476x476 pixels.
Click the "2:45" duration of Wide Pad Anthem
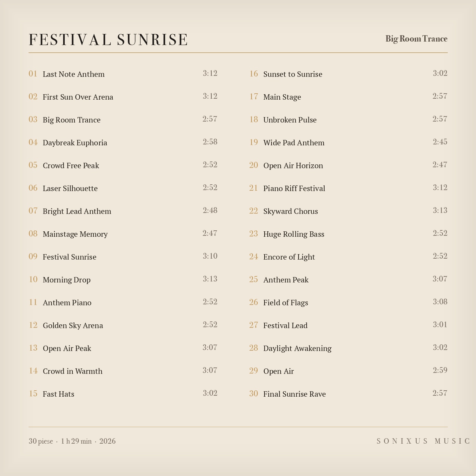click(x=440, y=142)
